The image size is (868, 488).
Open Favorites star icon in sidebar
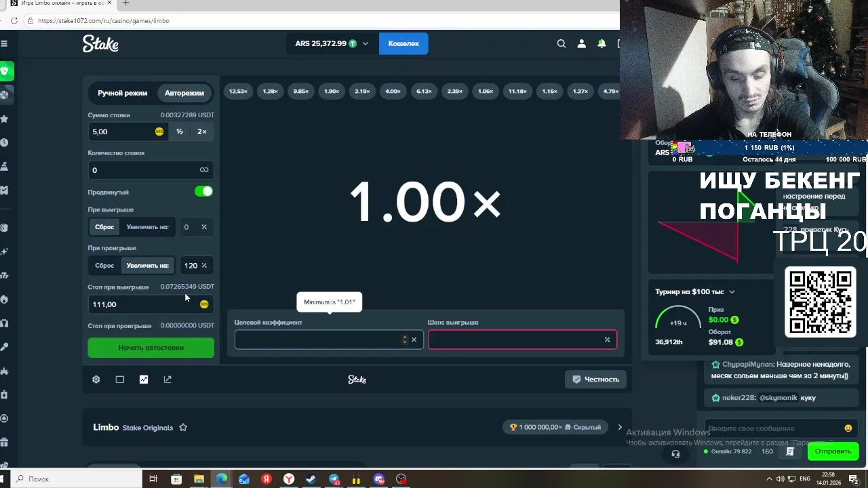[x=4, y=119]
